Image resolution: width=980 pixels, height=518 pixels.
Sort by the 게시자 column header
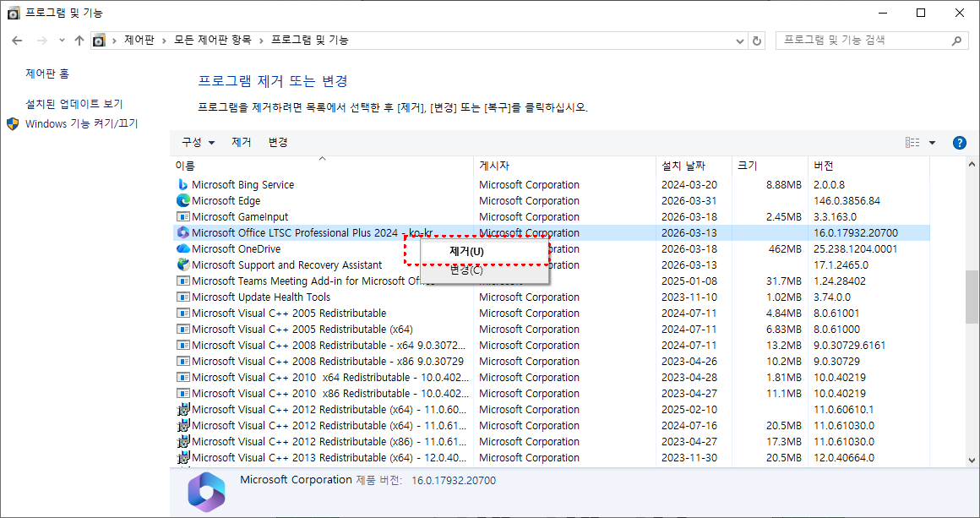click(565, 166)
